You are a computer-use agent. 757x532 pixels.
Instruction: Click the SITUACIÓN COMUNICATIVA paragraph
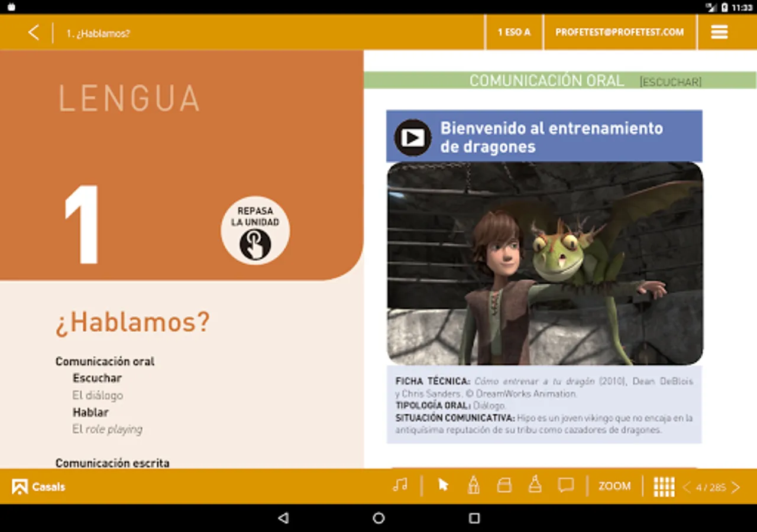[x=544, y=424]
